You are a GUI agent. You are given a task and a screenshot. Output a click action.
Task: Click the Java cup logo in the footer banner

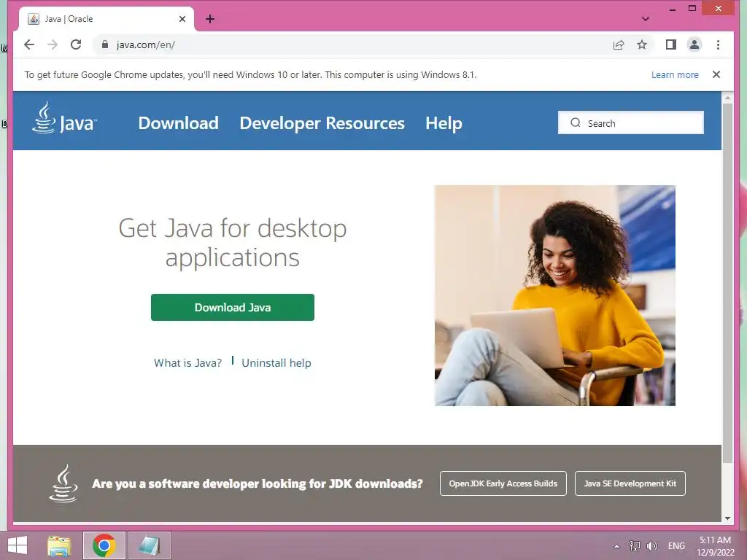(63, 483)
